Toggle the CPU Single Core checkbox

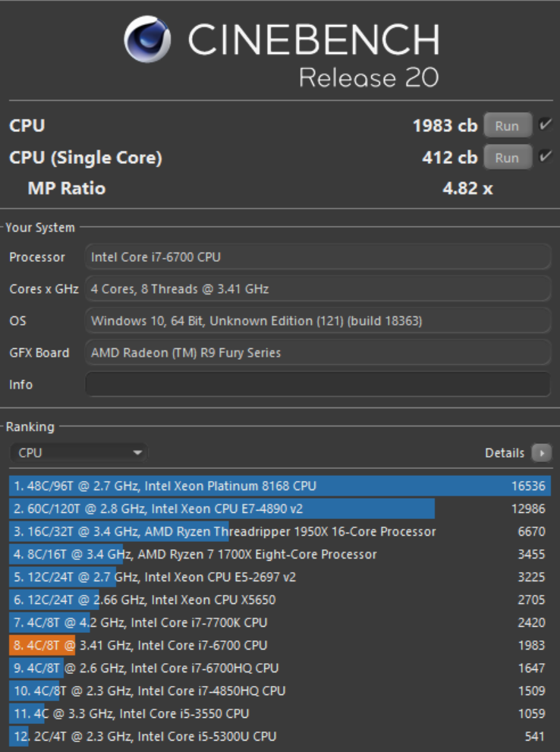click(x=545, y=156)
